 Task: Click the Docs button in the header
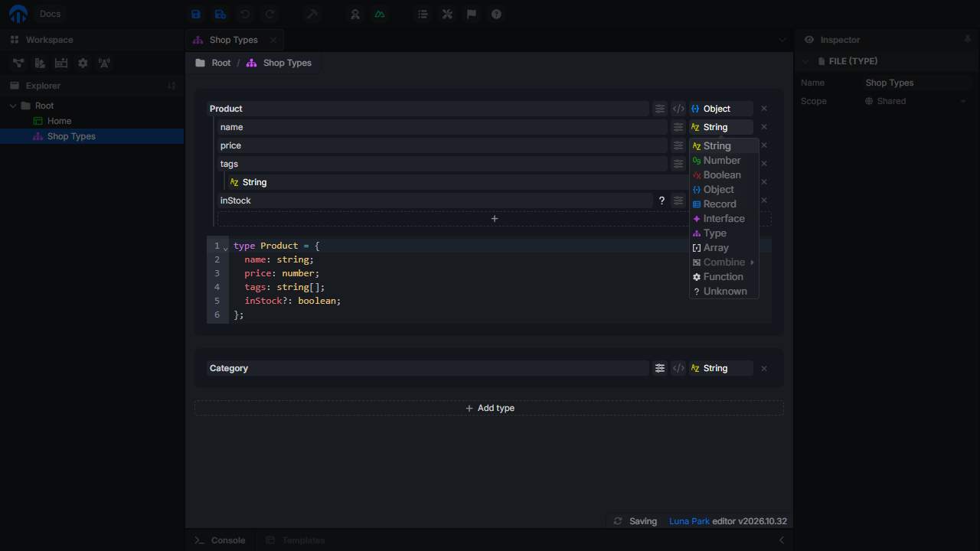pos(50,14)
